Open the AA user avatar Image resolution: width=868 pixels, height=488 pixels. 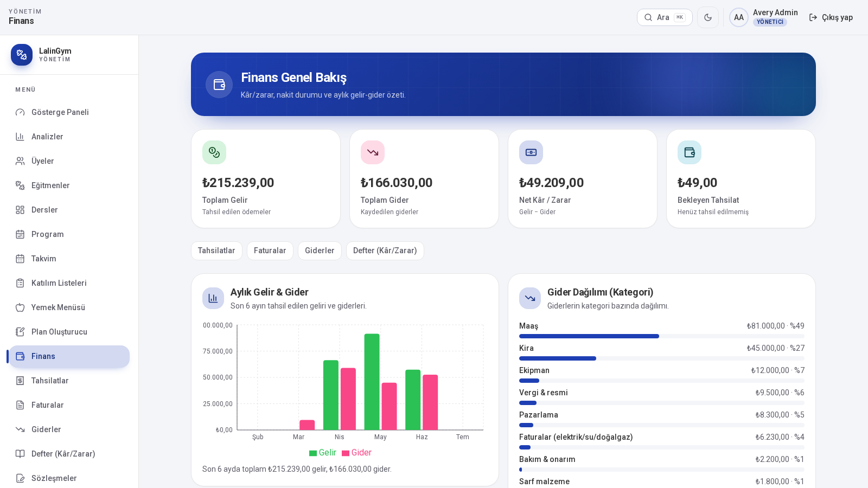[739, 17]
